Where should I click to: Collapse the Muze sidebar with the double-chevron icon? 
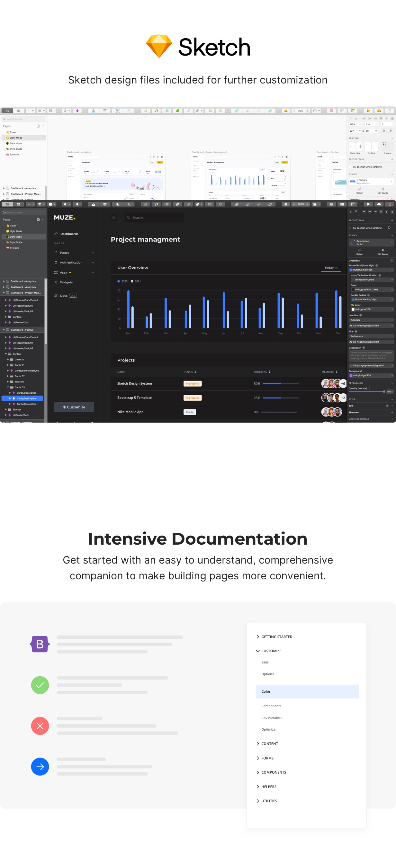[x=114, y=218]
